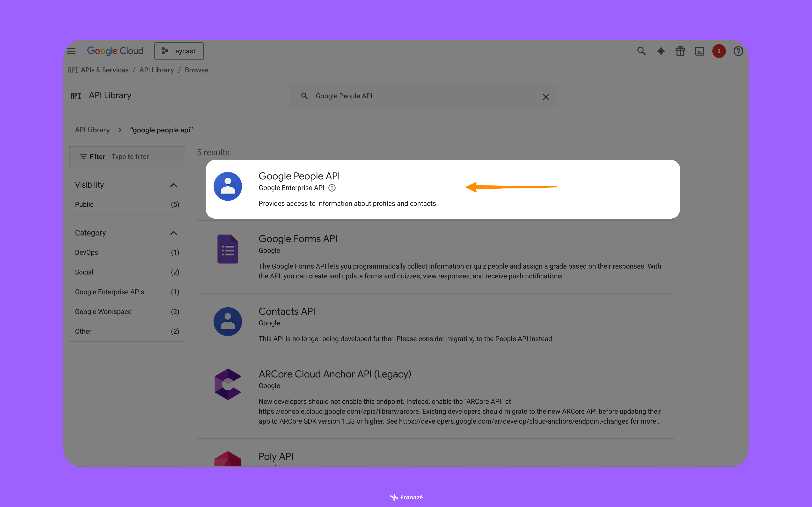View your two notifications
The height and width of the screenshot is (507, 812).
click(719, 51)
